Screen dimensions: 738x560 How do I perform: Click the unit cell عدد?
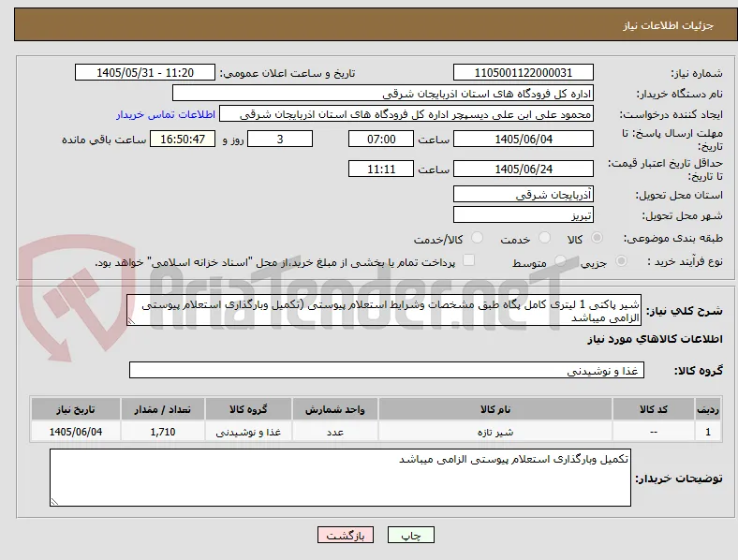point(334,432)
